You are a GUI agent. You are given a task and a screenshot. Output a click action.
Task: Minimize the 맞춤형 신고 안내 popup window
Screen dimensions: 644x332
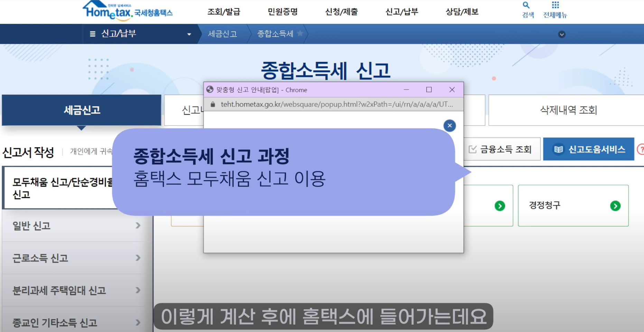tap(406, 90)
